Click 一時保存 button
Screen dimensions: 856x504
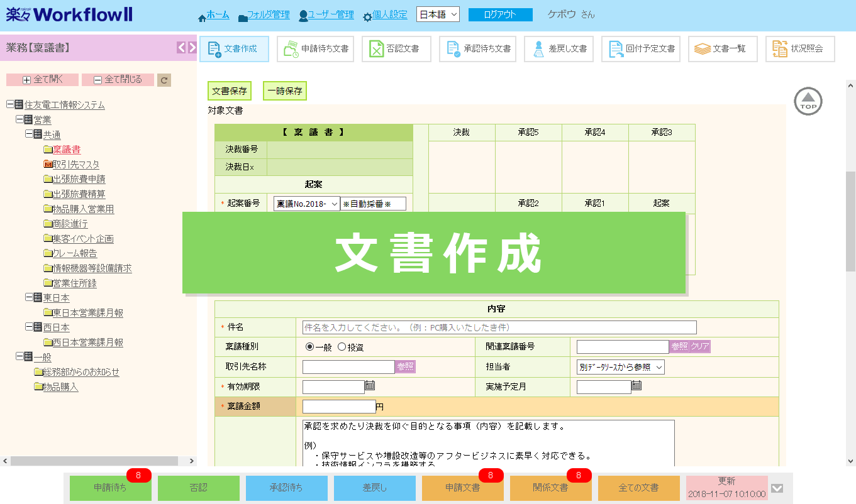(285, 91)
